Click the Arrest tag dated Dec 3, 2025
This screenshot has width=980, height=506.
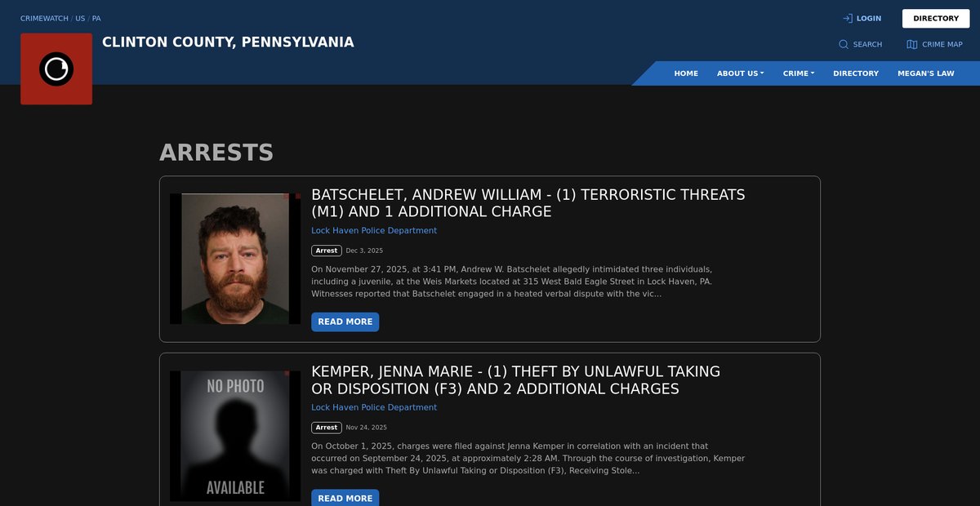point(327,251)
